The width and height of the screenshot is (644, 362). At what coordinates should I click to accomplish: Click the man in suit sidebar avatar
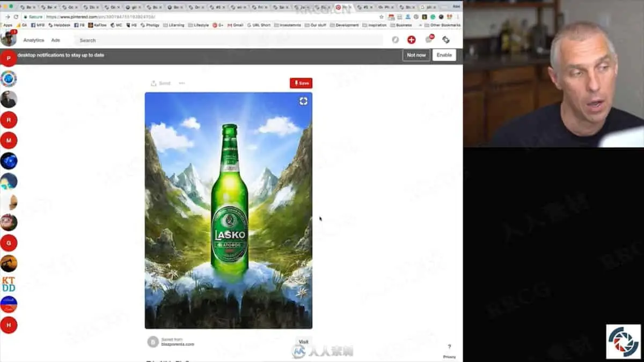coord(9,99)
